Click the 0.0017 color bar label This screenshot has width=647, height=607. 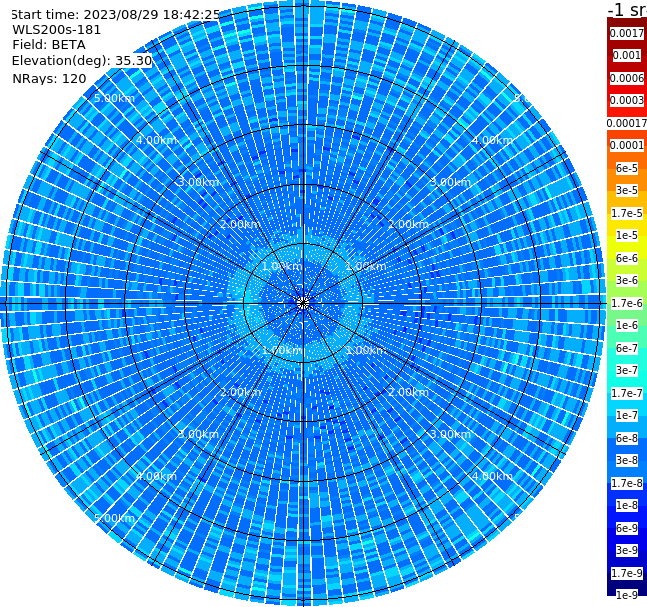(627, 33)
